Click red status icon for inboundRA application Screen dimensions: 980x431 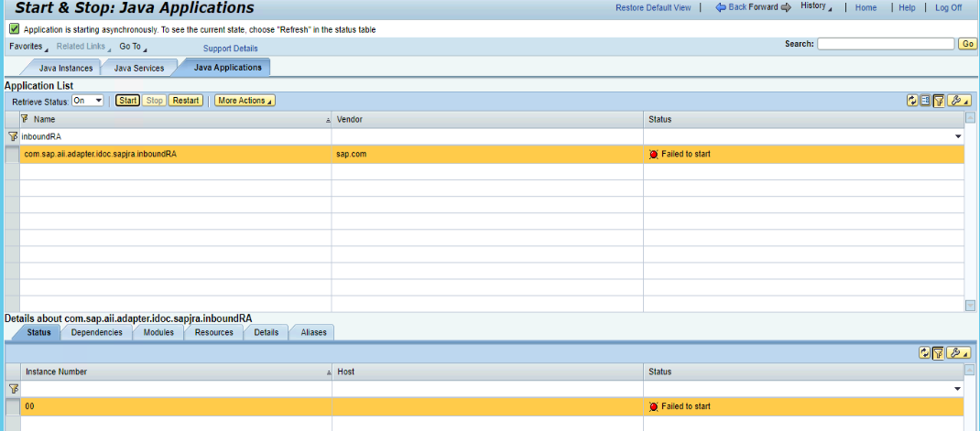[654, 155]
